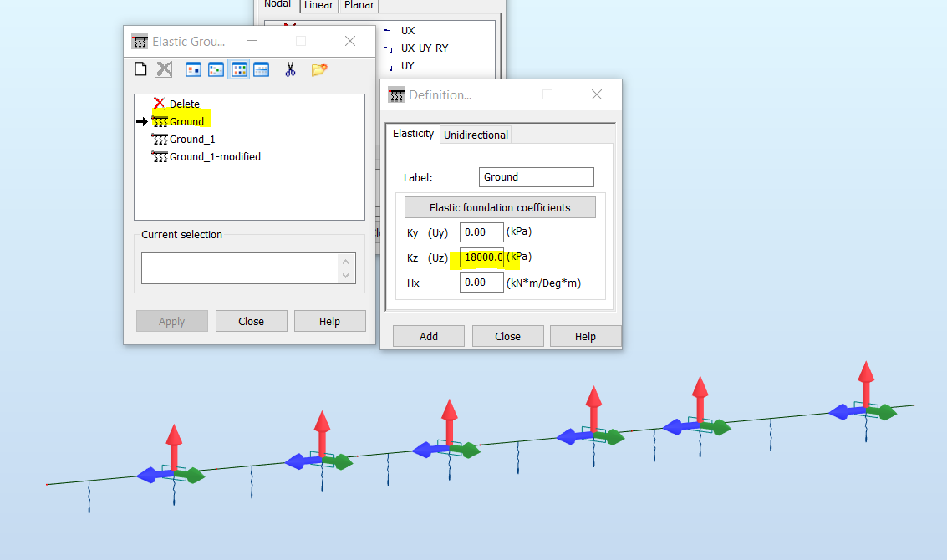The width and height of the screenshot is (947, 560).
Task: Select the icon-grid list view mode
Action: 238,69
